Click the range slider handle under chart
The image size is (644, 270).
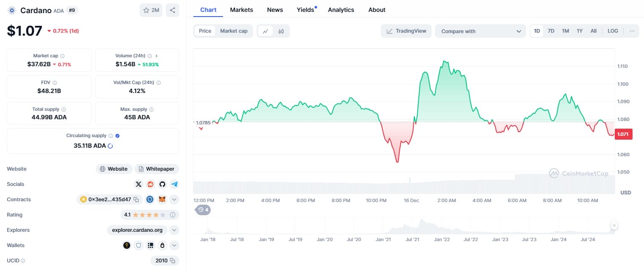coord(614,226)
